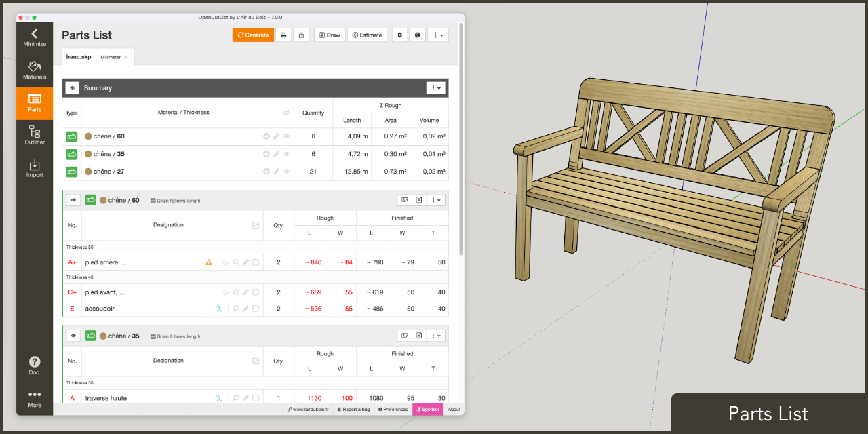
Task: Click type icon of chêne / 27 summary row
Action: (72, 172)
